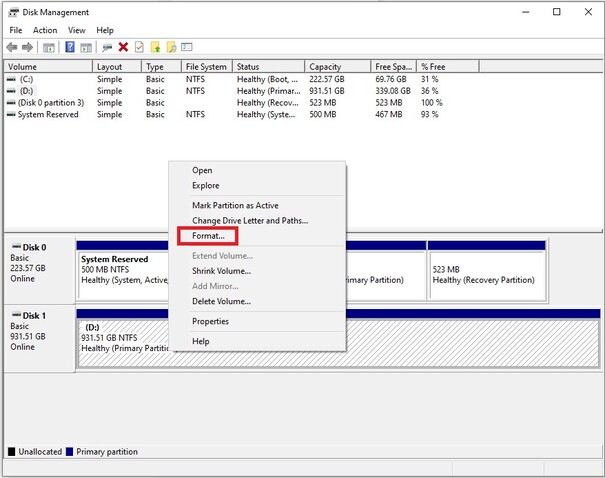605x478 pixels.
Task: Click the Forward arrow in toolbar
Action: [29, 47]
